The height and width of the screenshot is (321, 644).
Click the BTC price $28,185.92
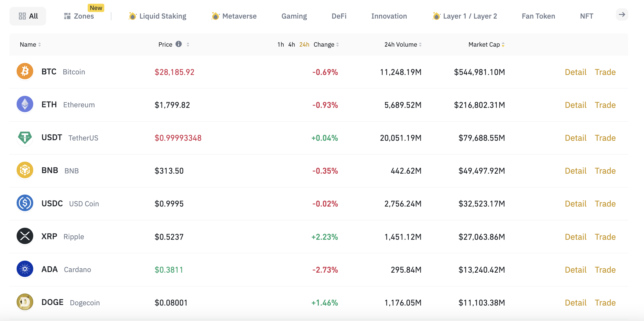point(174,72)
